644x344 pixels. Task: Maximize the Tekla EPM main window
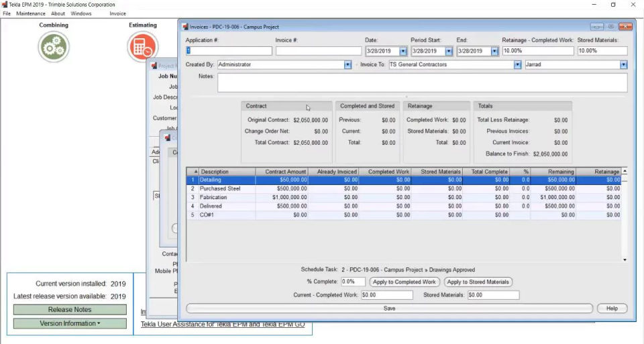[x=613, y=5]
